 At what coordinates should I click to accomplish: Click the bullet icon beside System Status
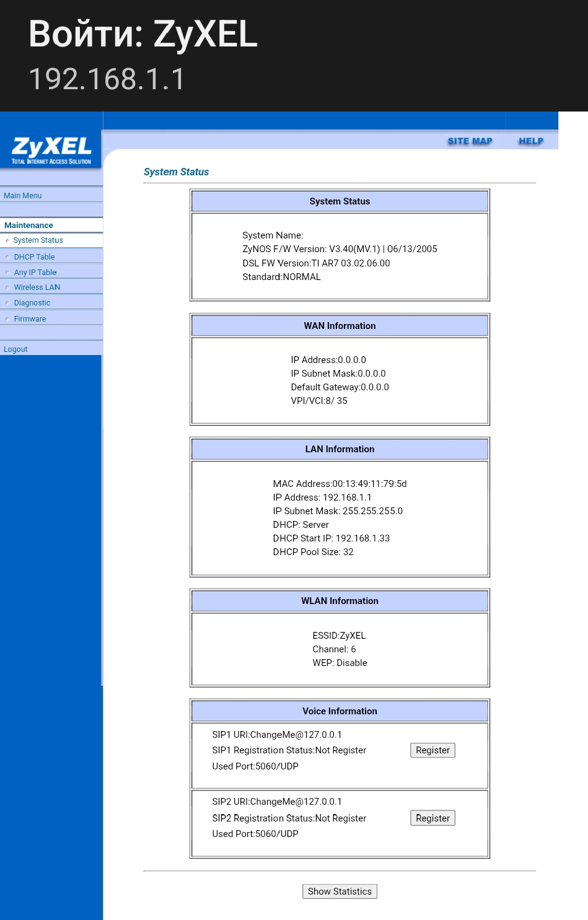(x=7, y=241)
